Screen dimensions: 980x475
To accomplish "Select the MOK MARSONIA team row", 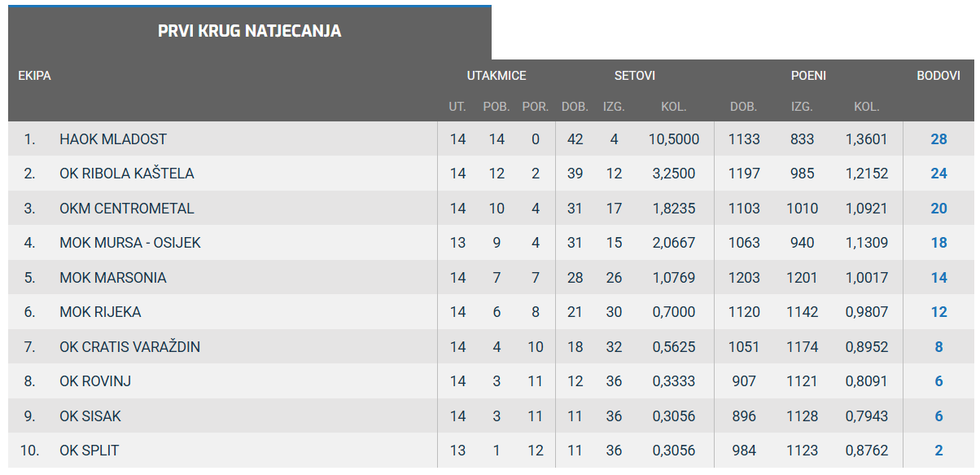I will (112, 278).
